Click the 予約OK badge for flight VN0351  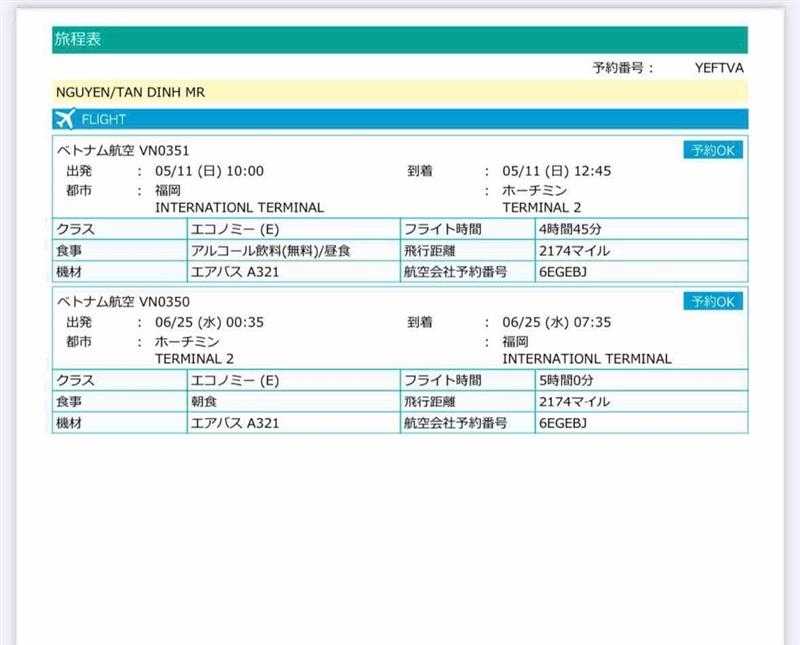click(x=713, y=151)
